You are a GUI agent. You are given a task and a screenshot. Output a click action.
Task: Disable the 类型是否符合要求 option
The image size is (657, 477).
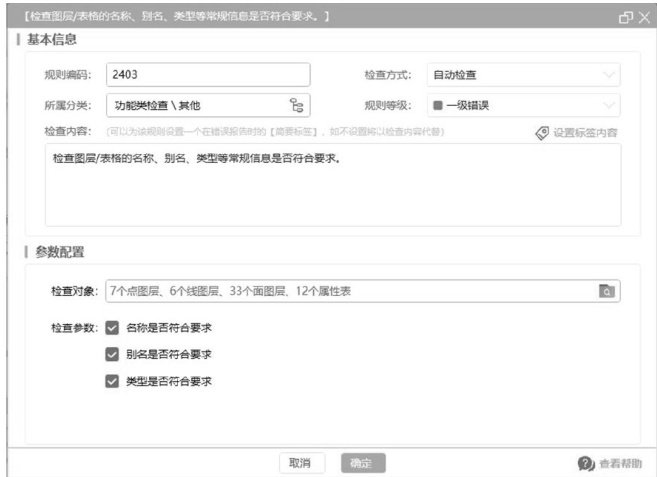[112, 381]
